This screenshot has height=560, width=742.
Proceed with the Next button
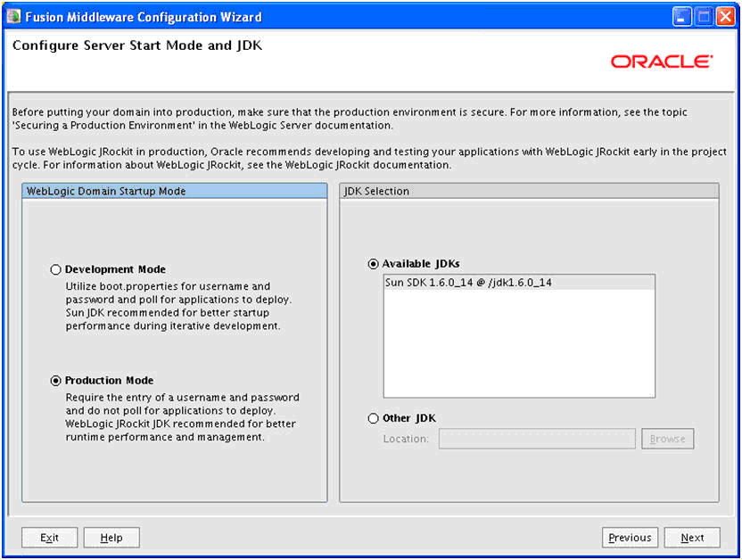tap(692, 538)
